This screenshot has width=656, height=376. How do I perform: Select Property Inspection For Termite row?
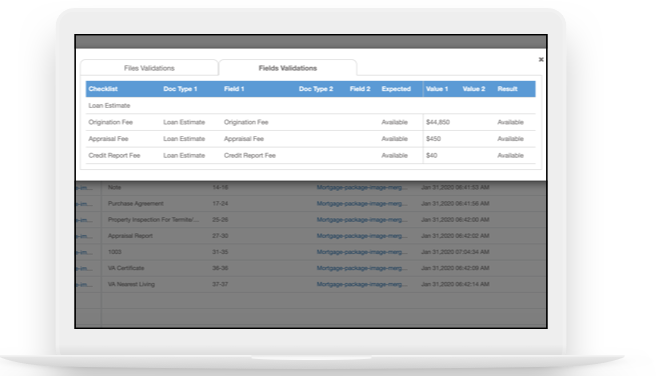[311, 220]
